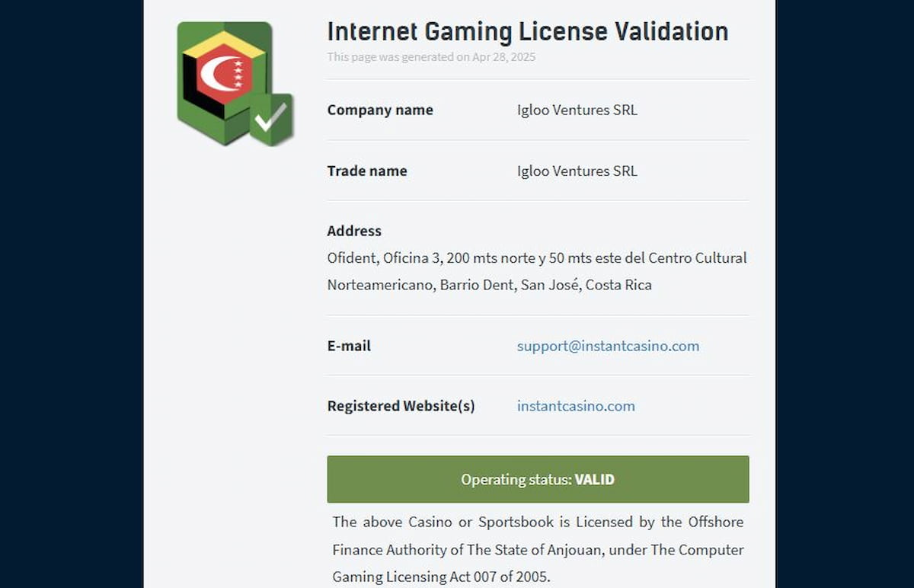Open the support@instantcasino.com email link
Screen dimensions: 914x588
(608, 346)
